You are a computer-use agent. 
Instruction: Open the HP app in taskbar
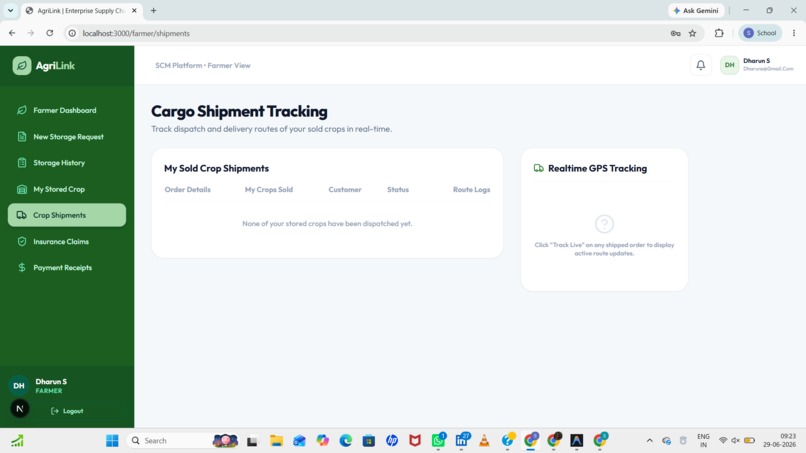click(392, 441)
